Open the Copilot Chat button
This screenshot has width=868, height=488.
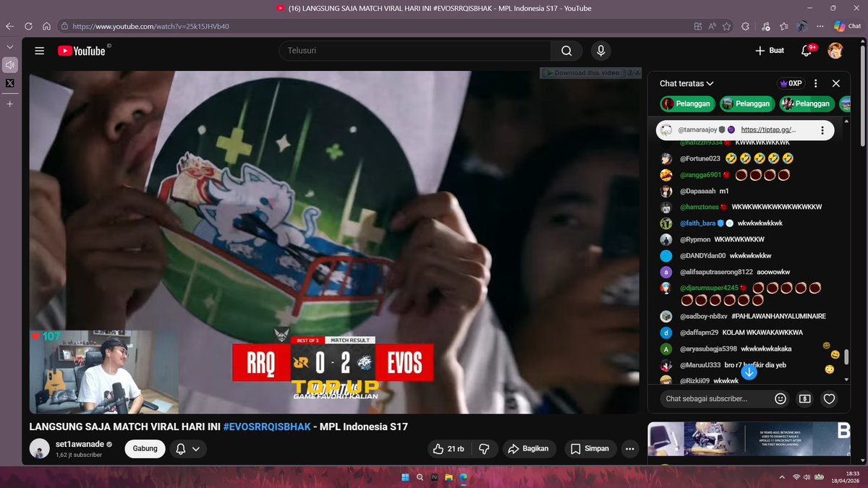(x=847, y=26)
